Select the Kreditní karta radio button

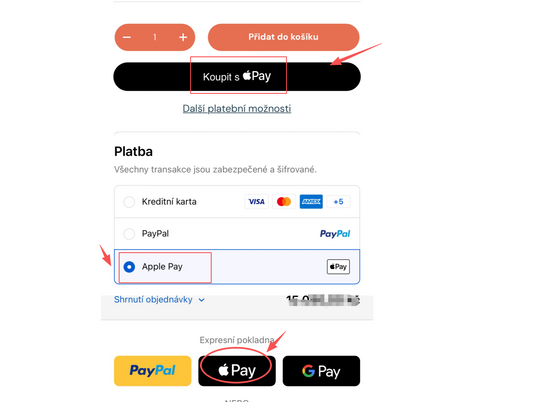coord(129,202)
